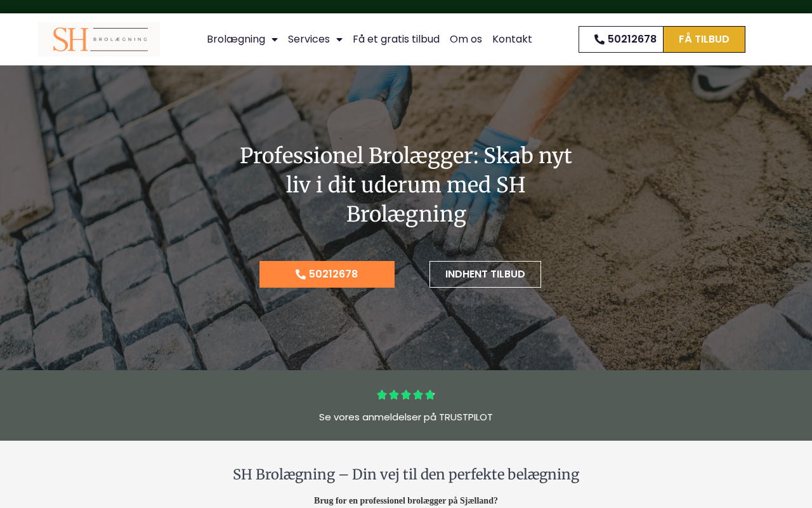Call 50212678 via orange hero button
This screenshot has height=508, width=812.
point(327,274)
